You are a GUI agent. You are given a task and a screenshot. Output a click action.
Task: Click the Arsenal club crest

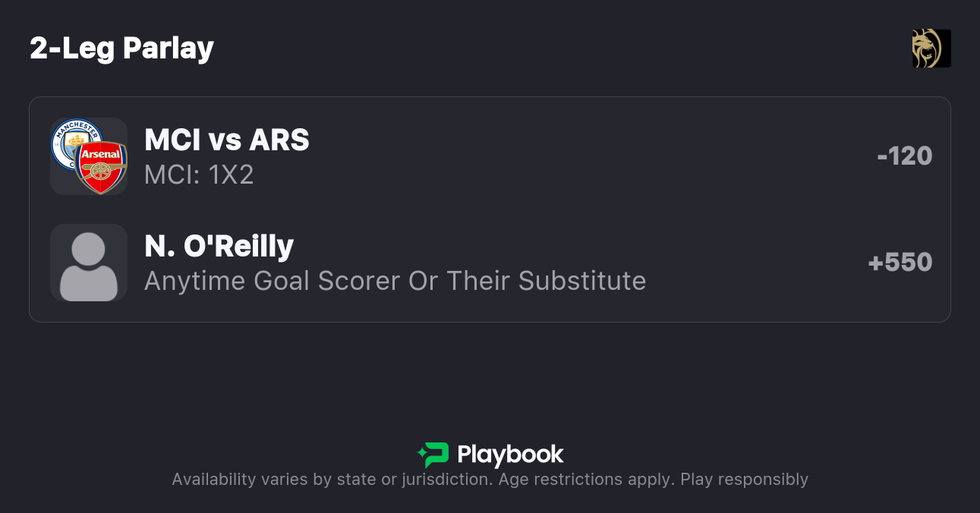[x=101, y=167]
